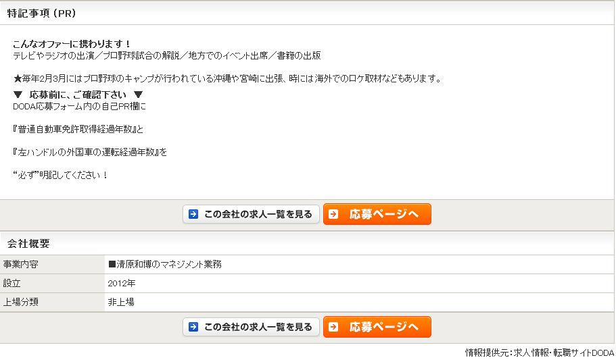Screen dimensions: 616x364
Task: Click the 上場分類 row label
Action: pyautogui.click(x=21, y=303)
